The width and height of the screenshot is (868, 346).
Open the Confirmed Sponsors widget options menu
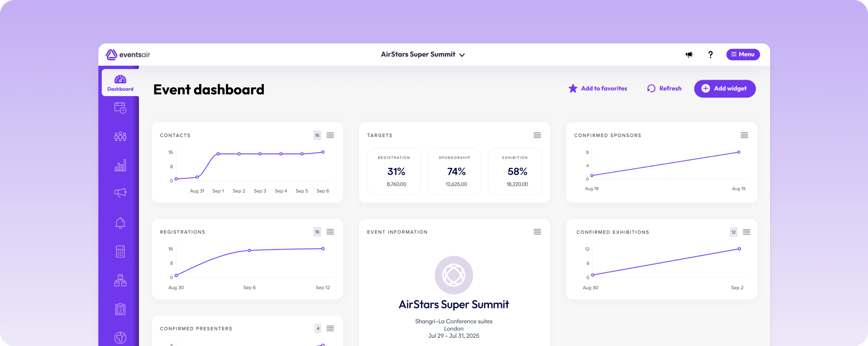coord(744,135)
